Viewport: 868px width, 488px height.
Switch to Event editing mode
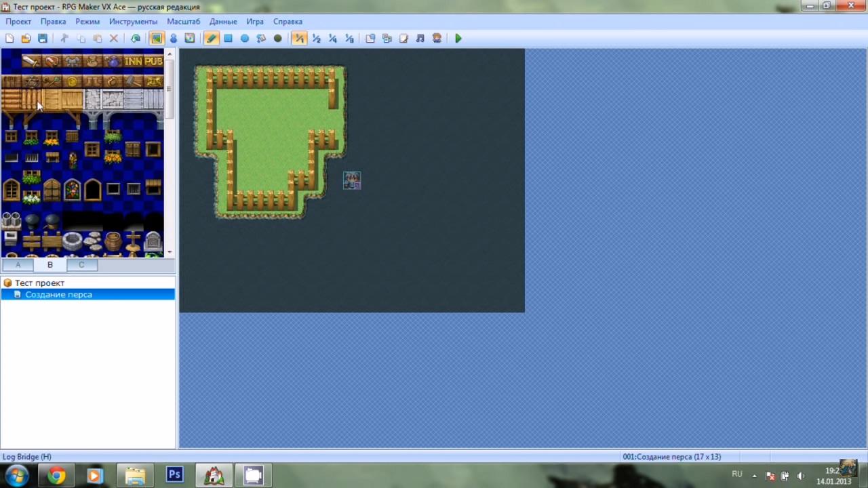point(174,39)
